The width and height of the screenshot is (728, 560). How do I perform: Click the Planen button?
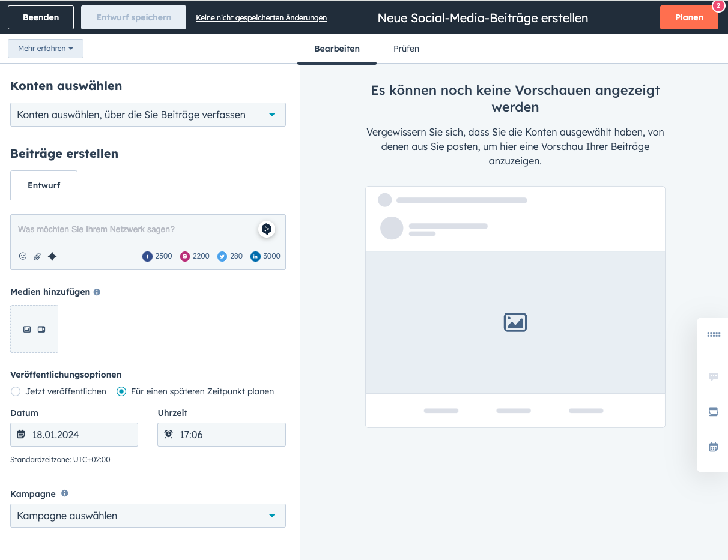[x=688, y=17]
